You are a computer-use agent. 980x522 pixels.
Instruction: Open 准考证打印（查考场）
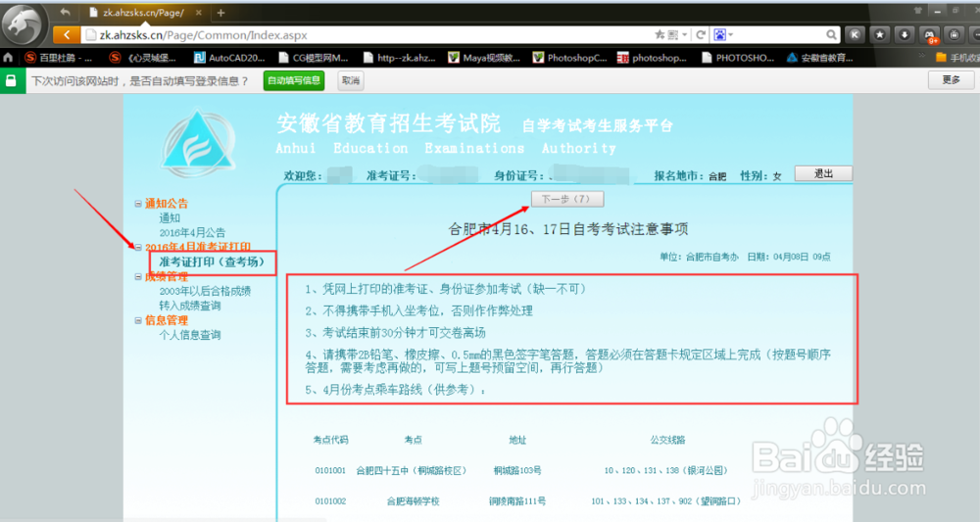click(212, 262)
